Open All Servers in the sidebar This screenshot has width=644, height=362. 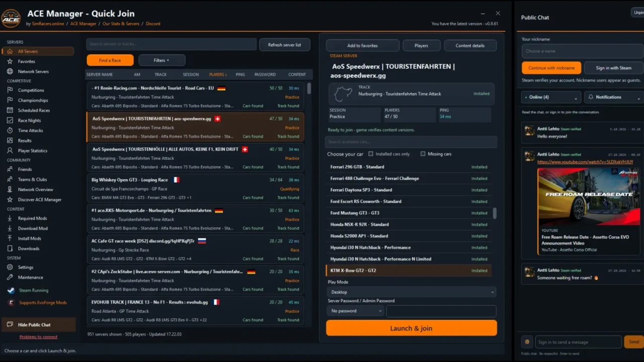pos(38,51)
